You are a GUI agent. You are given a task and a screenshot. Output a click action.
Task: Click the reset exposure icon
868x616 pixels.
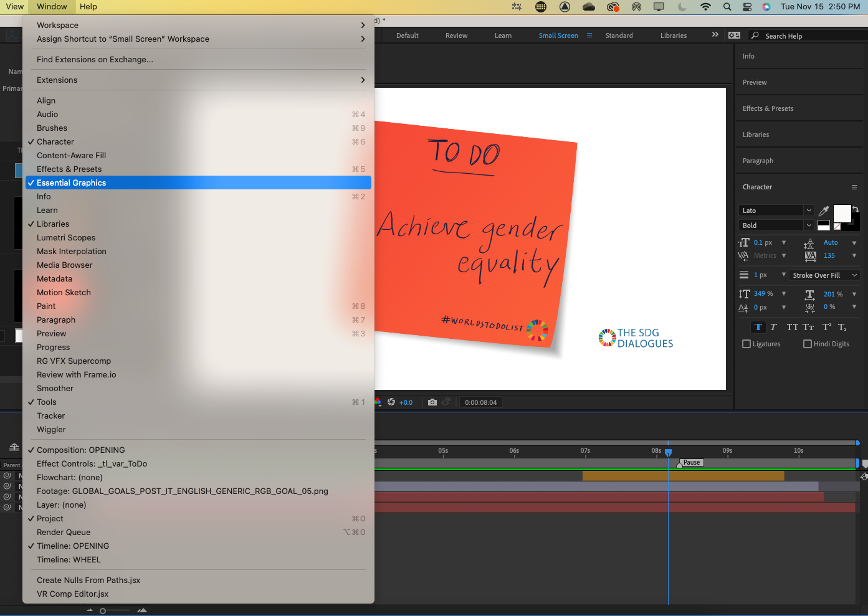pyautogui.click(x=391, y=402)
